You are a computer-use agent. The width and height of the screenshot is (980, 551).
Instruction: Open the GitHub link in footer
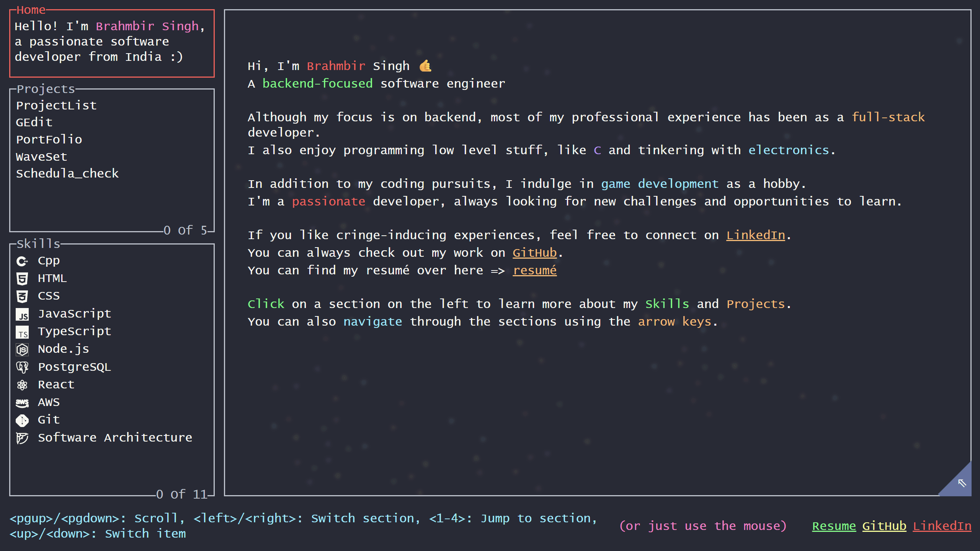tap(884, 526)
